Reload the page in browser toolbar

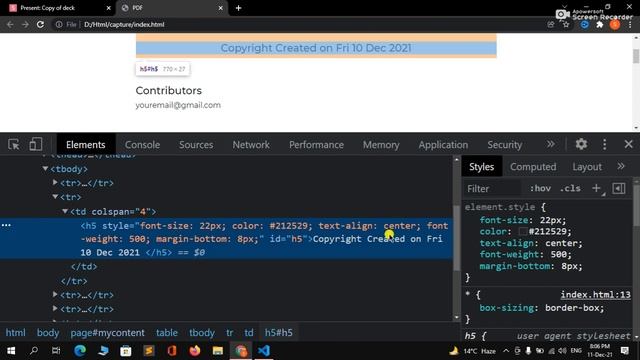pyautogui.click(x=40, y=24)
